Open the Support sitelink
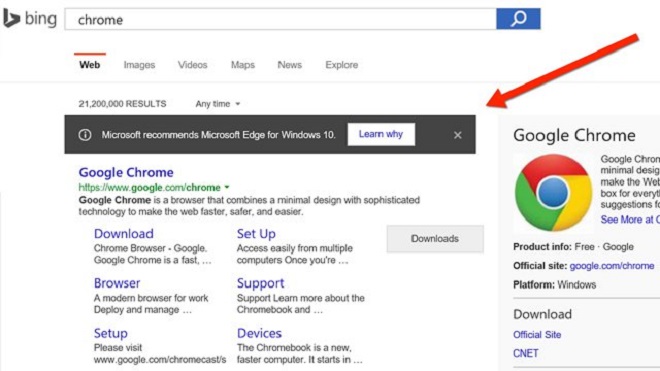Viewport: 660px width, 371px height. point(261,283)
